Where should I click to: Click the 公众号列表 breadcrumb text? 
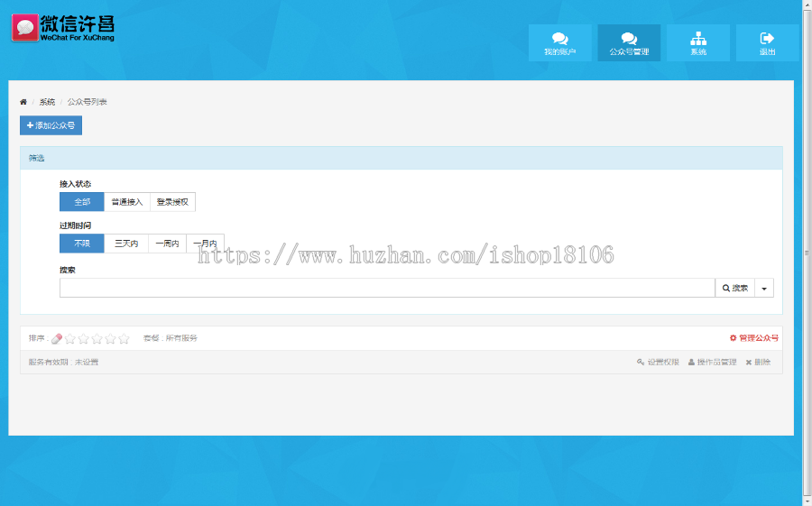(x=87, y=102)
